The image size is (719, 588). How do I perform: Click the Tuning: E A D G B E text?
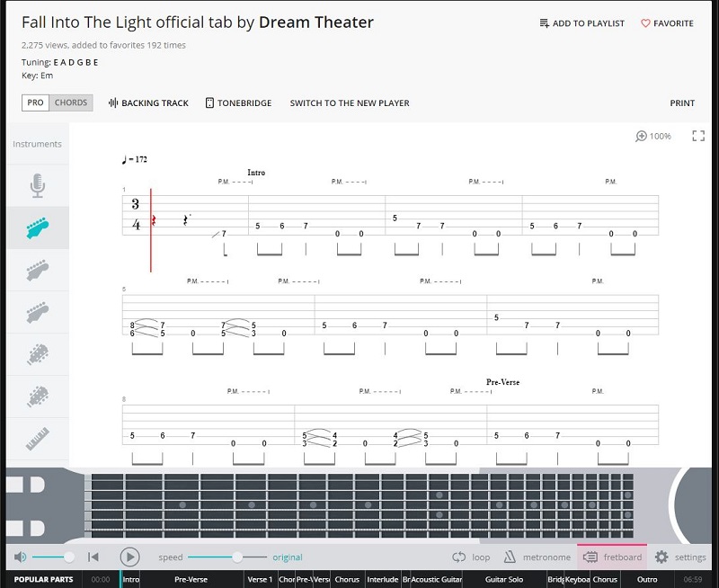coord(59,62)
